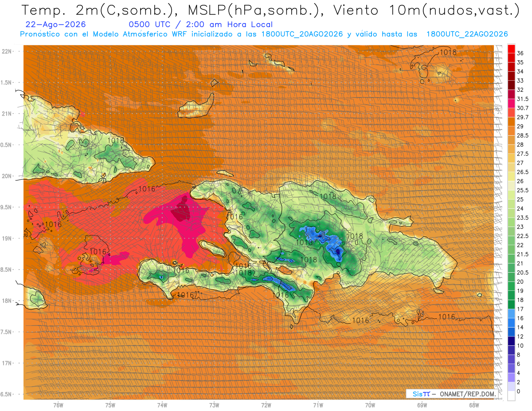Click the 9.5N latitude label
This screenshot has width=532, height=411.
(x=6, y=207)
